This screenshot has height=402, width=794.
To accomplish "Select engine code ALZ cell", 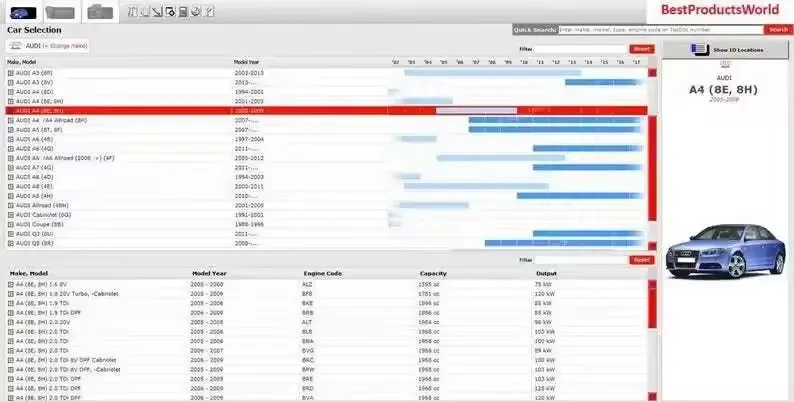I will (x=307, y=285).
